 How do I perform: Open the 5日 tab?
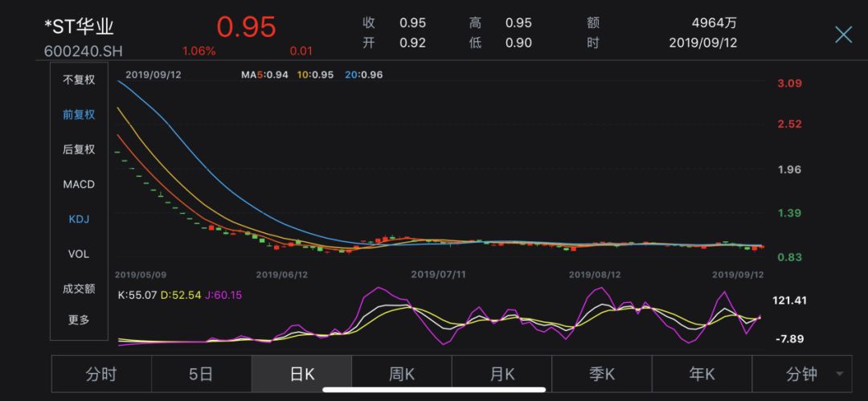point(202,374)
